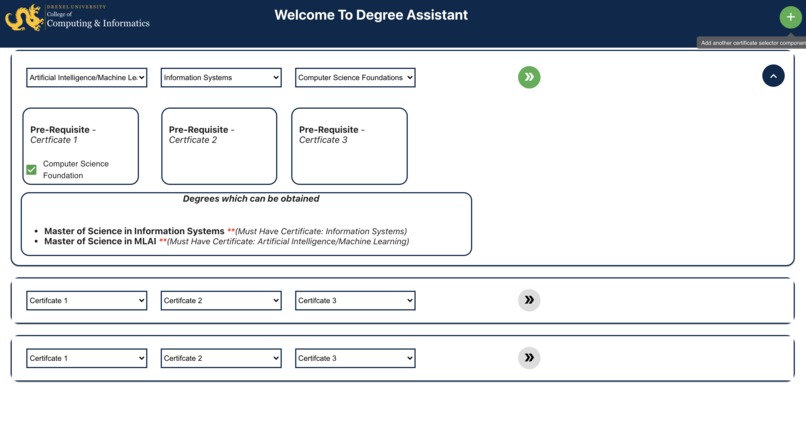Click the Pre-Requisite Certificate 3 card
Viewport: 806px width, 437px height.
tap(350, 146)
